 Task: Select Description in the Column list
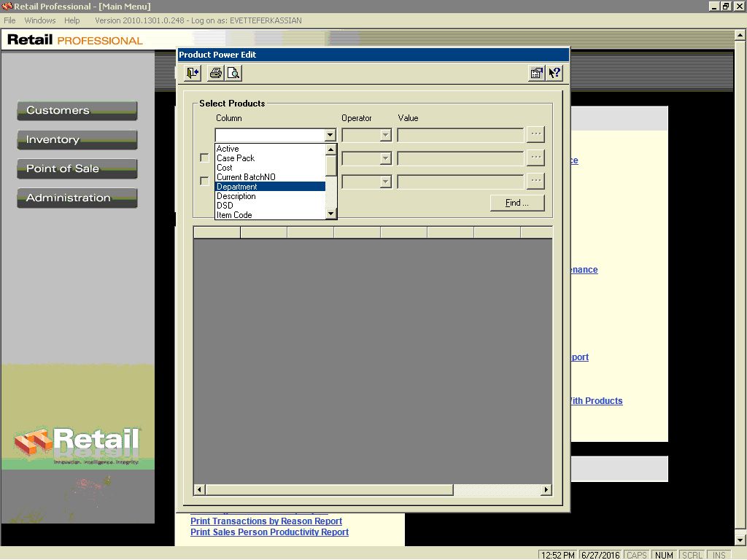270,196
